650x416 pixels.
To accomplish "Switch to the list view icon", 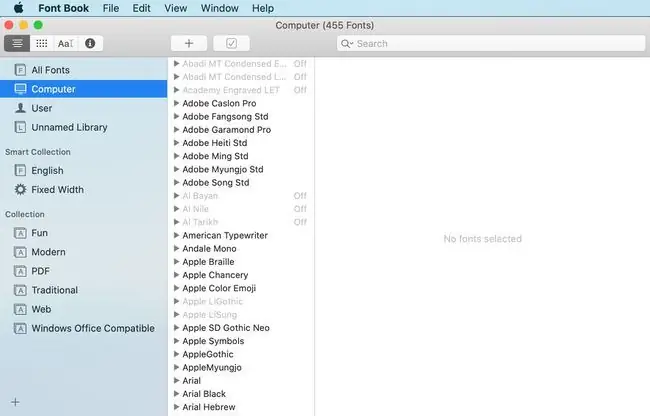I will 17,44.
